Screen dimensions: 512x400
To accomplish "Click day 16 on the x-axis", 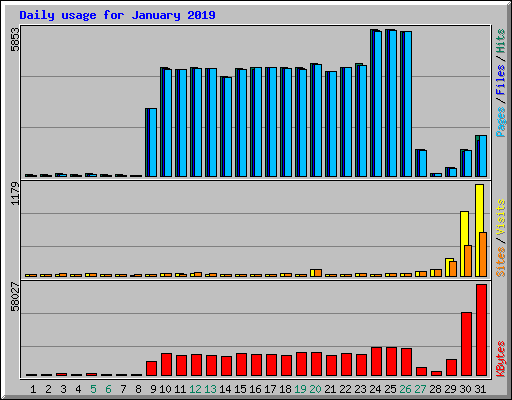I will pos(255,389).
